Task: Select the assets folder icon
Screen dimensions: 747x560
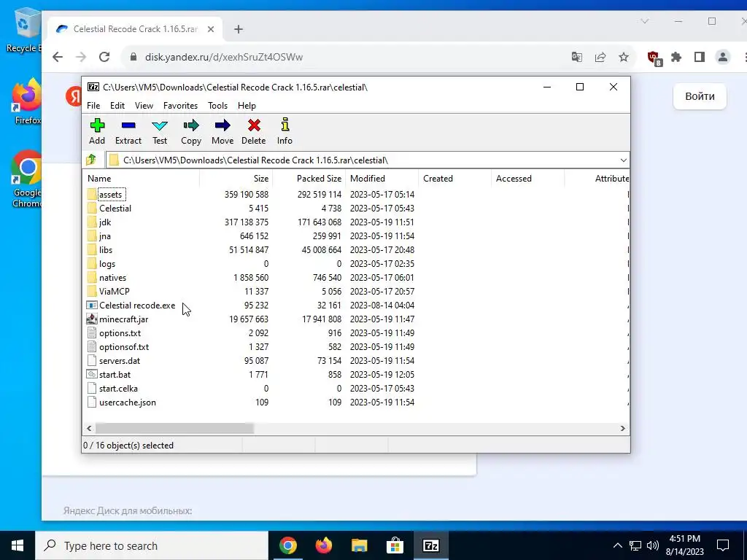Action: [92, 194]
